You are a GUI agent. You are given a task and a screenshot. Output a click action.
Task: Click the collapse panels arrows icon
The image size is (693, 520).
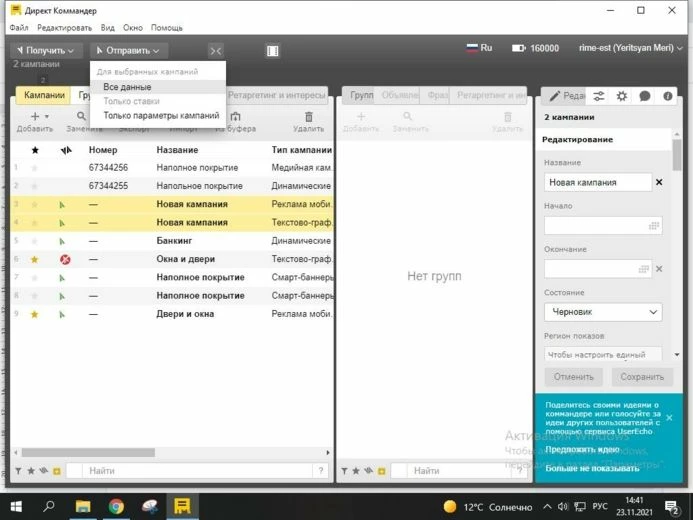coord(216,51)
